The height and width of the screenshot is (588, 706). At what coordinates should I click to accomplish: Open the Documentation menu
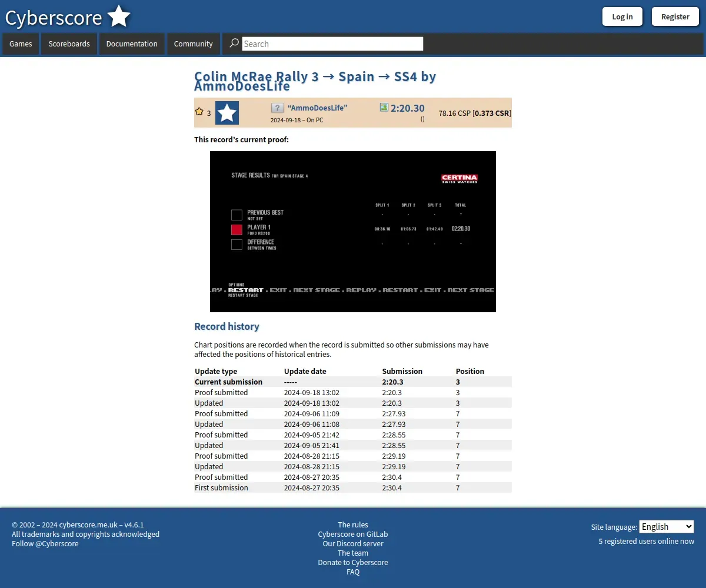pos(132,44)
